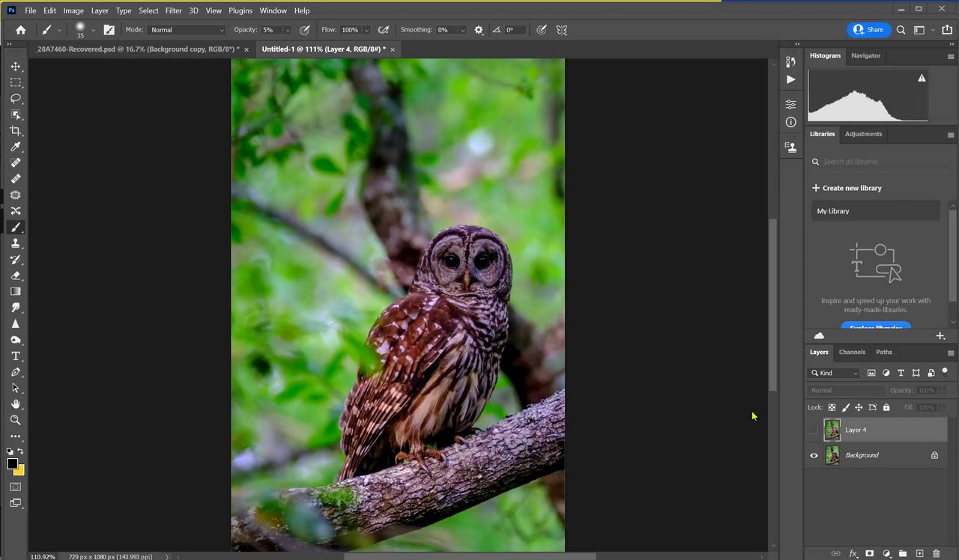Click the Share button
959x560 pixels.
[x=869, y=30]
